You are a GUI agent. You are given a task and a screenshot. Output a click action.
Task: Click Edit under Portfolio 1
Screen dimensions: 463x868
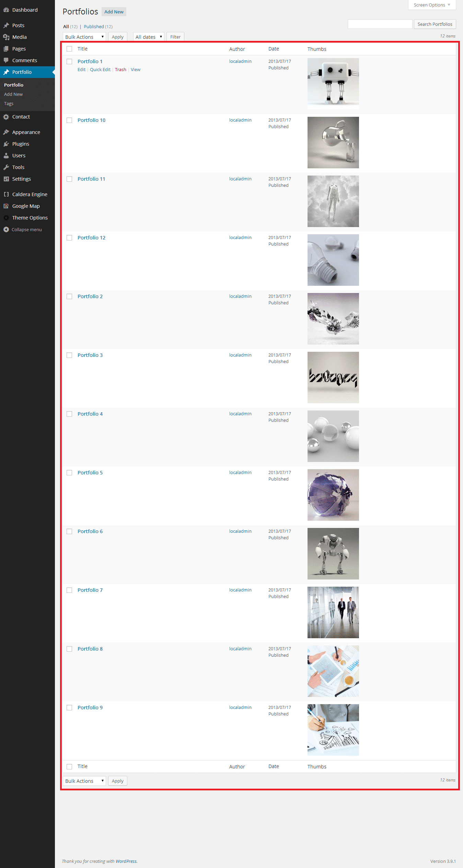point(81,69)
